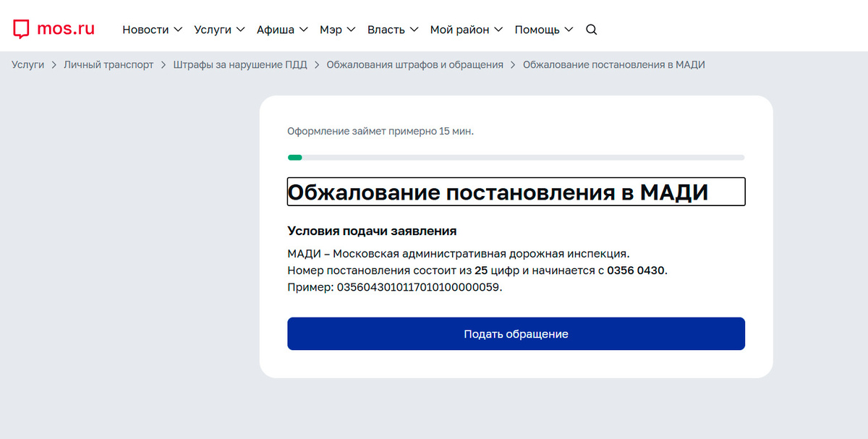Open the Помощь menu

click(x=544, y=30)
